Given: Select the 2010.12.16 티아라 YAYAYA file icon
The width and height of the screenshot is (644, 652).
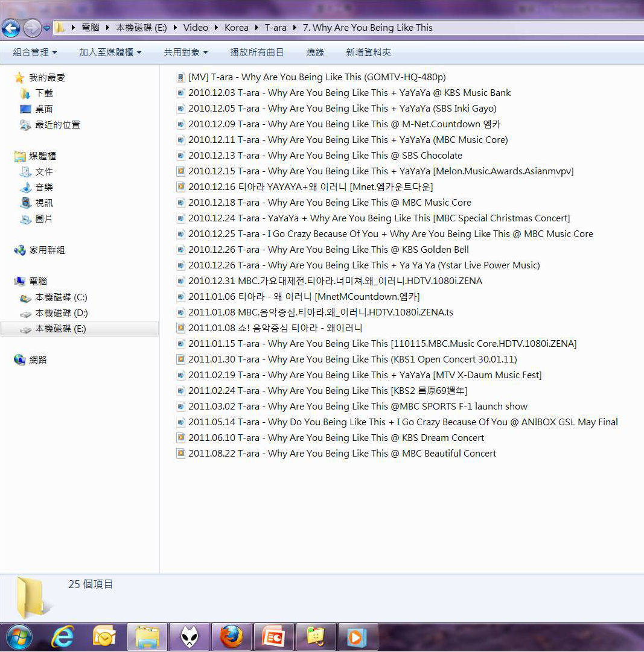Looking at the screenshot, I should coord(180,187).
